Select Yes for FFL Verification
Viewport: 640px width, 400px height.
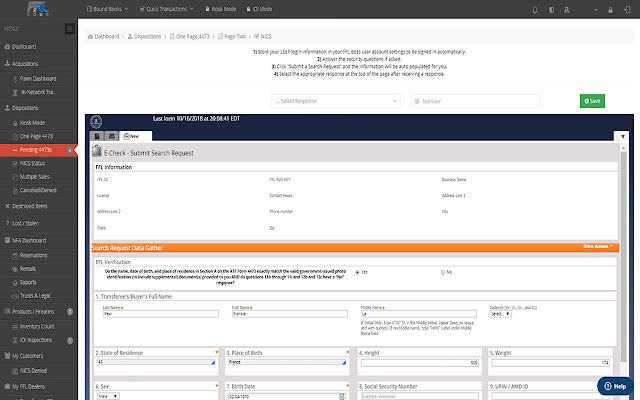[358, 272]
